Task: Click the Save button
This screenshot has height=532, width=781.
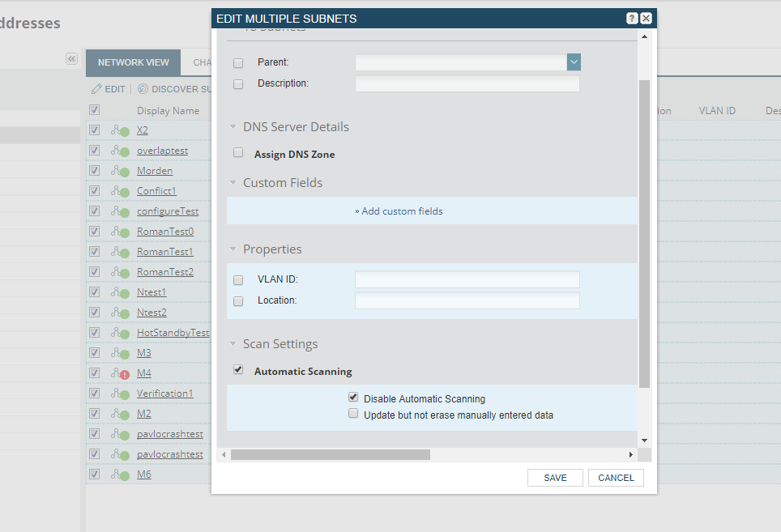Action: [x=555, y=478]
